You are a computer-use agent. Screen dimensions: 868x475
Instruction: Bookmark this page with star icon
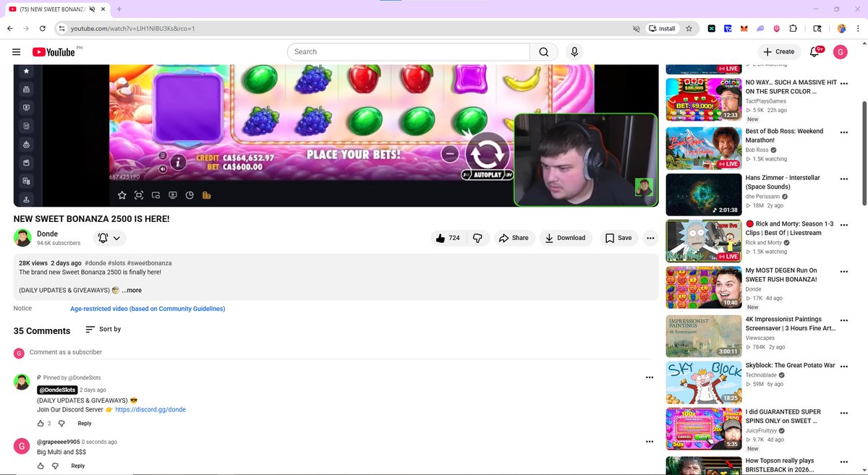(689, 28)
